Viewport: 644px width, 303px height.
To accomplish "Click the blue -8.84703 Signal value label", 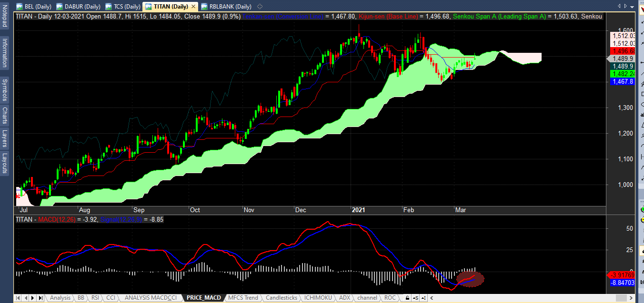I will click(x=622, y=283).
